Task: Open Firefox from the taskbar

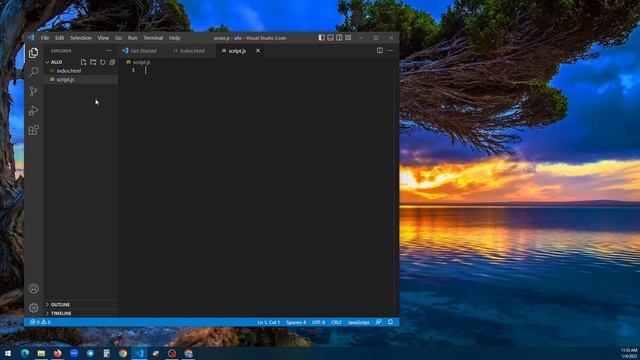Action: (x=58, y=353)
